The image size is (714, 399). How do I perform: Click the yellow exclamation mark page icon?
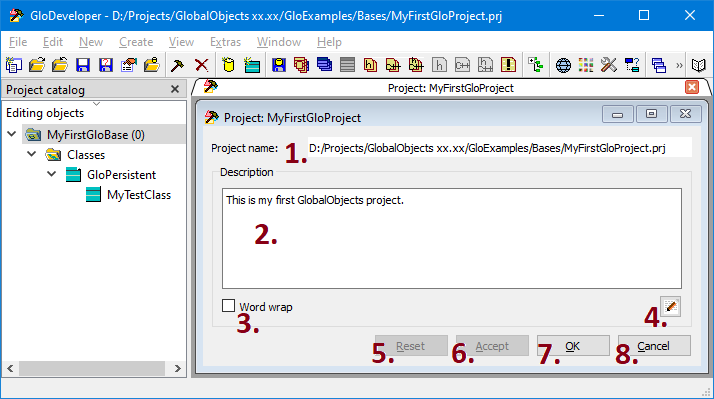coord(508,65)
